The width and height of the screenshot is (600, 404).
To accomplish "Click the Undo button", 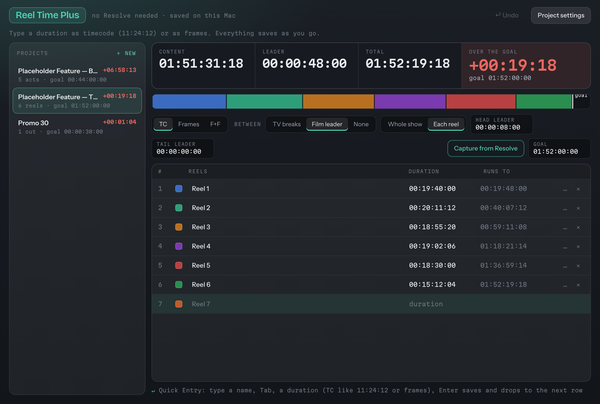I will (507, 15).
